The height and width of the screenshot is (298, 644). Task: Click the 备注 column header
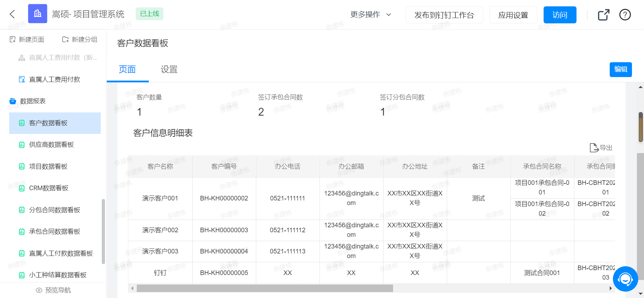[479, 166]
